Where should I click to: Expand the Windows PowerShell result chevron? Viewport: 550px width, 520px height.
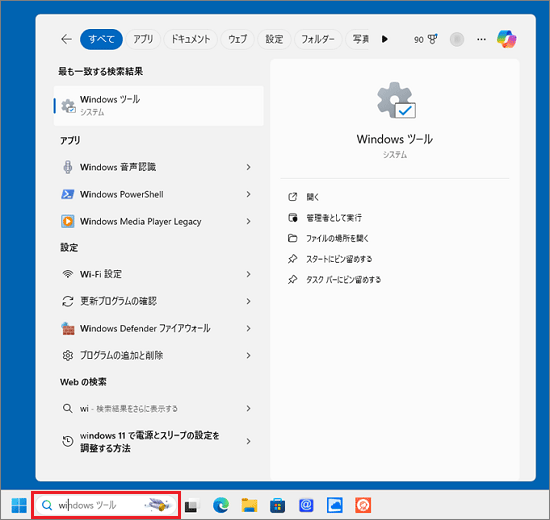tap(248, 194)
